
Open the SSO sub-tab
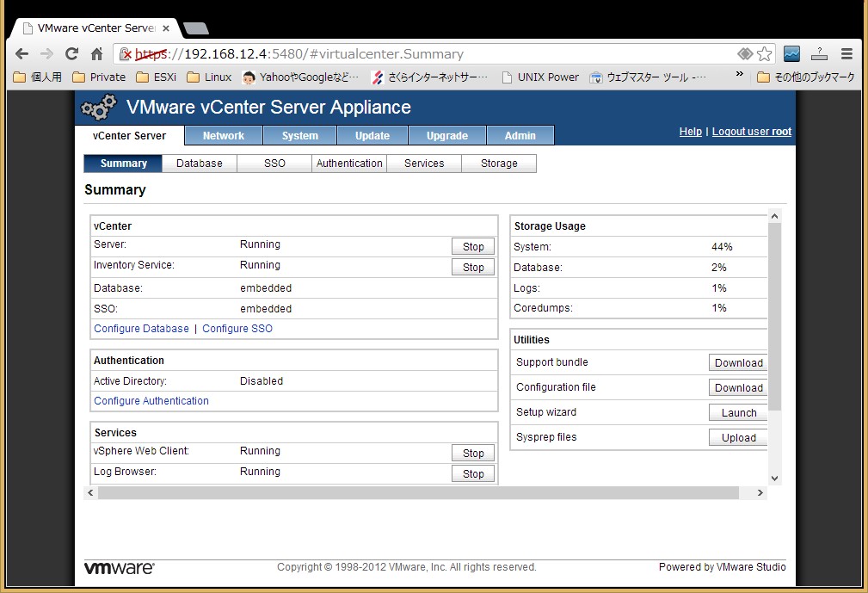pyautogui.click(x=274, y=164)
